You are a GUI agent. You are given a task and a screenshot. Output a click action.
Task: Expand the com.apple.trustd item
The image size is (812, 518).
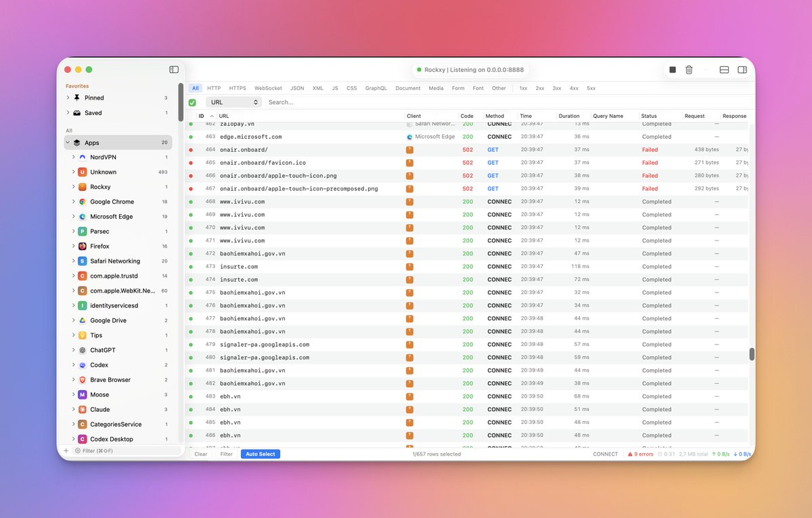click(x=73, y=276)
